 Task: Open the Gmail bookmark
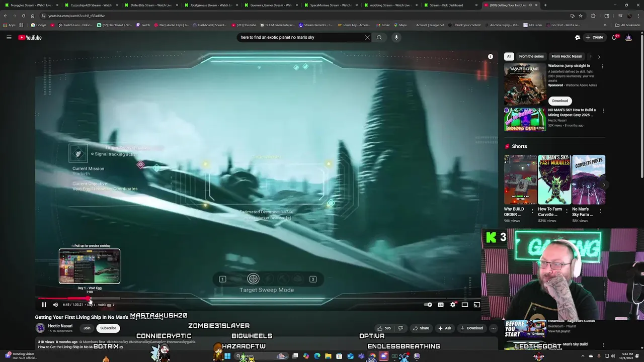[x=383, y=25]
